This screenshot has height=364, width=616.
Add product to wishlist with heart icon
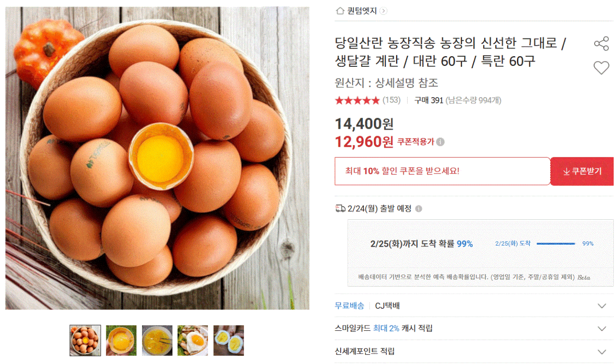click(x=601, y=68)
